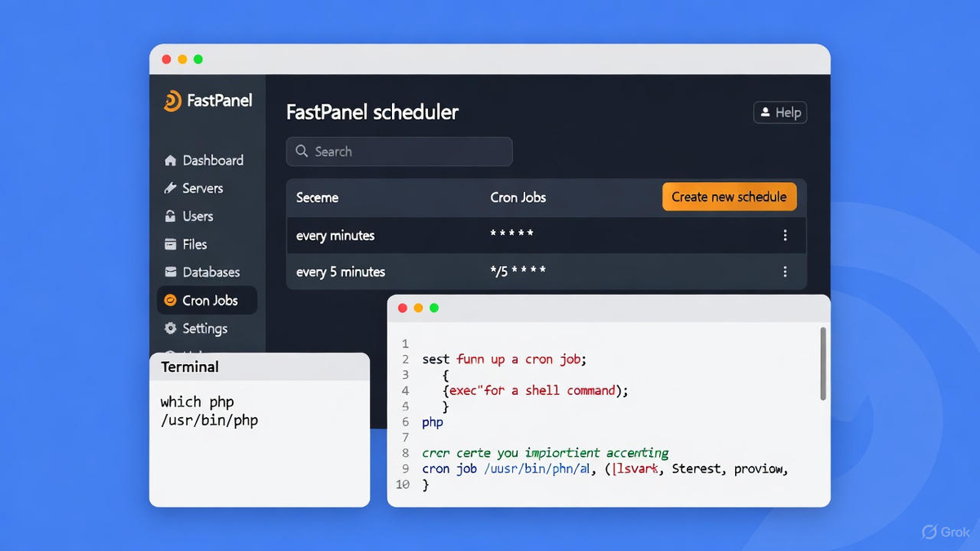The width and height of the screenshot is (980, 551).
Task: Minimize the code editor window (yellow dot)
Action: coord(418,308)
